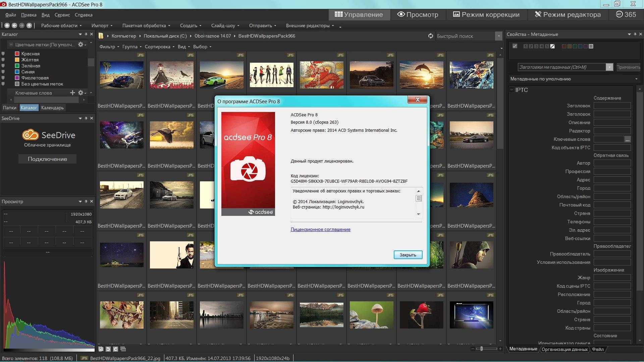The width and height of the screenshot is (644, 362).
Task: Switch to Папки tab
Action: (10, 108)
